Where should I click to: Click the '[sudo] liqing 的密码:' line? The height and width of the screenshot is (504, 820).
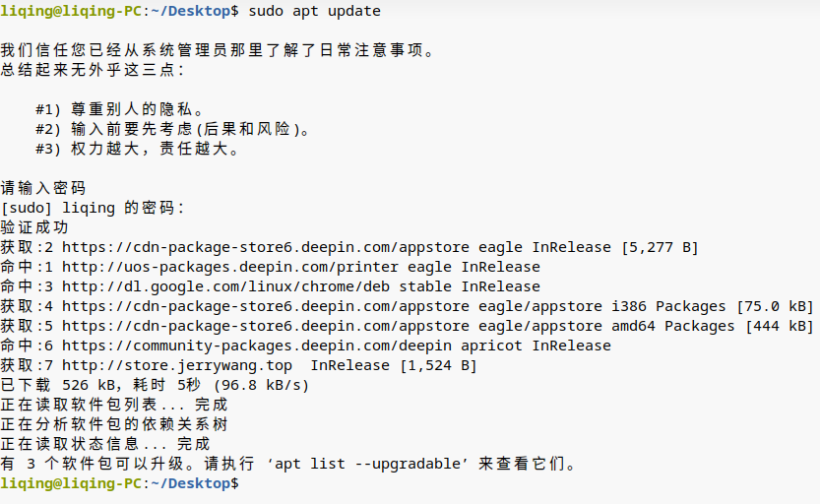coord(93,208)
